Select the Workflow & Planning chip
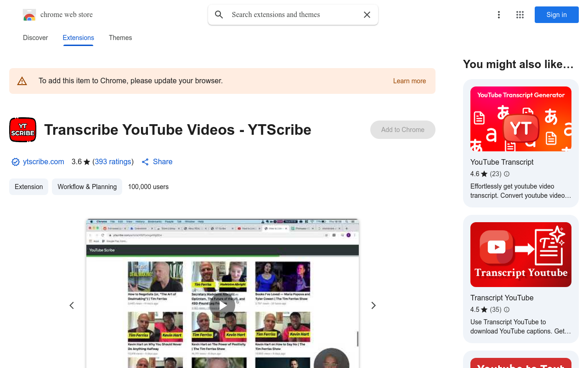 [87, 187]
